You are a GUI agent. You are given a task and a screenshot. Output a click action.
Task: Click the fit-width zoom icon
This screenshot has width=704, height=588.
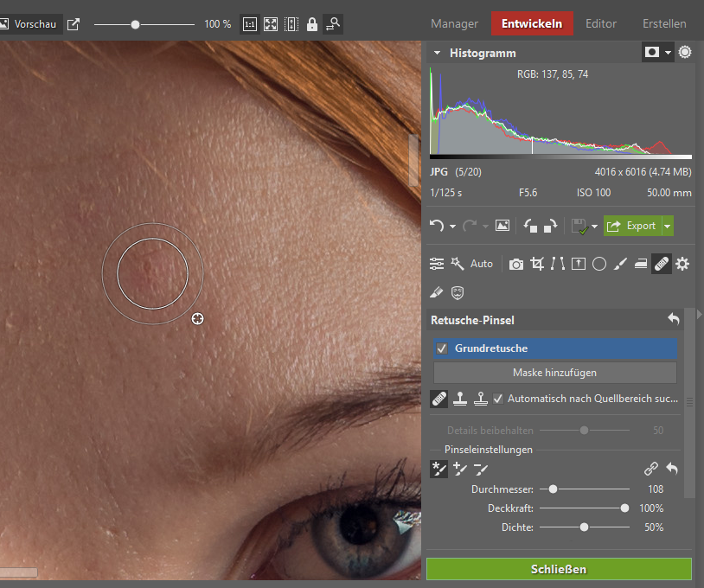pyautogui.click(x=291, y=24)
